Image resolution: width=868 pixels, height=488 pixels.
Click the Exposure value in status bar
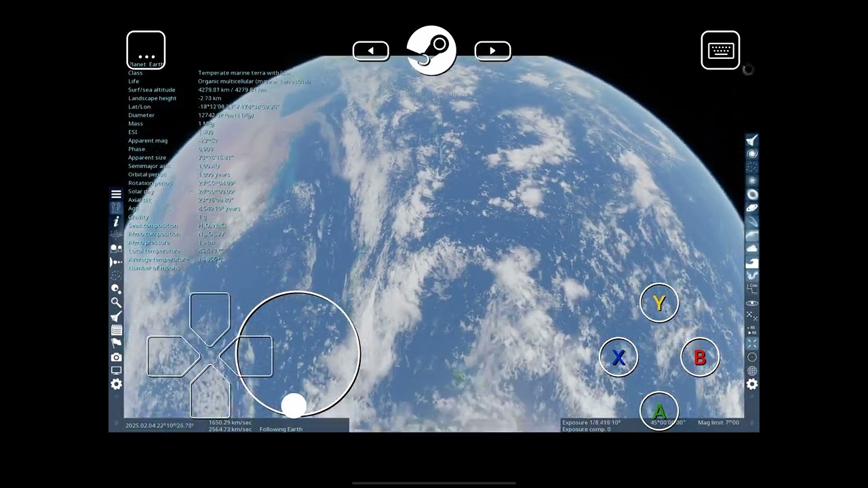point(591,422)
